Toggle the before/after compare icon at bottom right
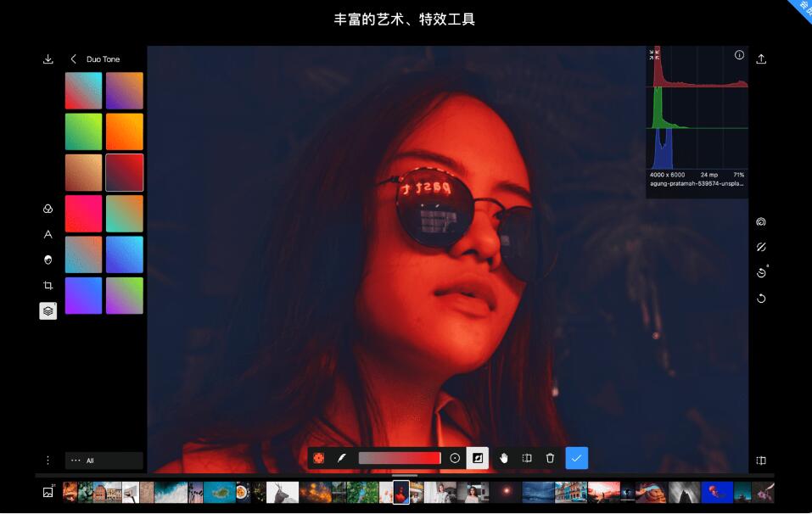 [761, 461]
